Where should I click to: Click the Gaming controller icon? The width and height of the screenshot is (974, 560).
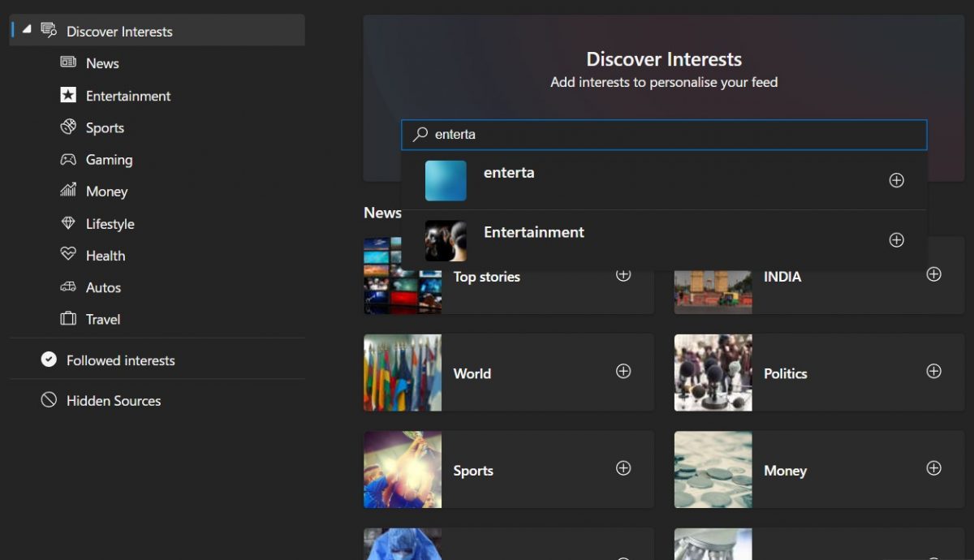click(x=68, y=160)
